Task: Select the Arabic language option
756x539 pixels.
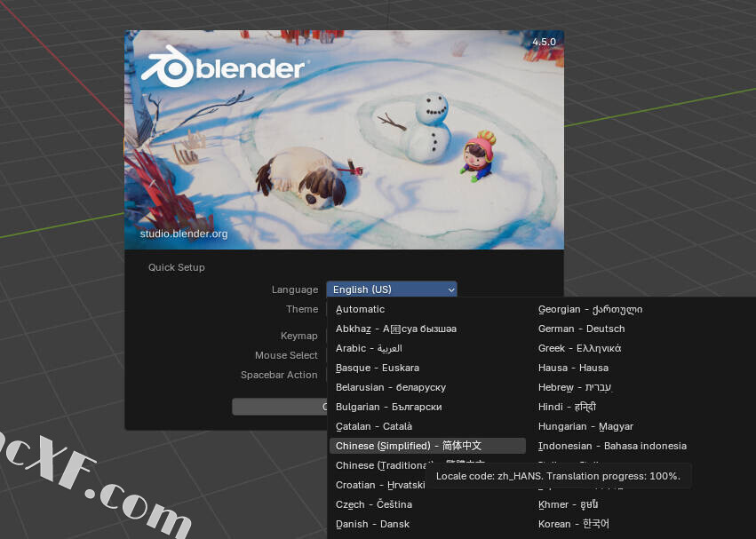Action: [x=427, y=348]
